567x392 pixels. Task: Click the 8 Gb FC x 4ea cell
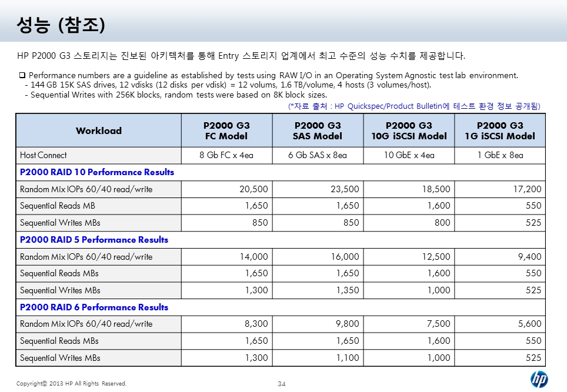(226, 155)
